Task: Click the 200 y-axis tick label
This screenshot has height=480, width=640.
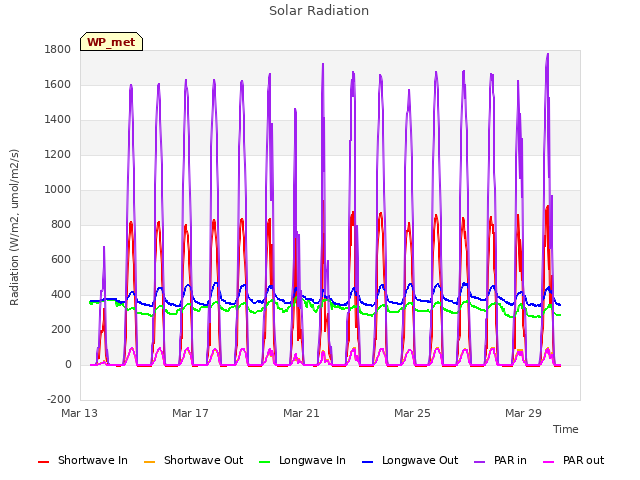Action: 61,330
